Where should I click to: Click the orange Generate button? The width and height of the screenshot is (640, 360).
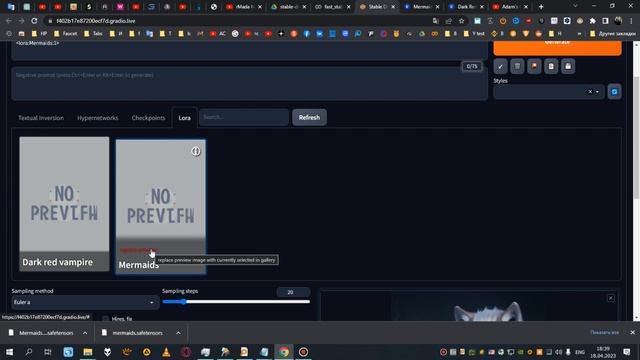(x=557, y=47)
